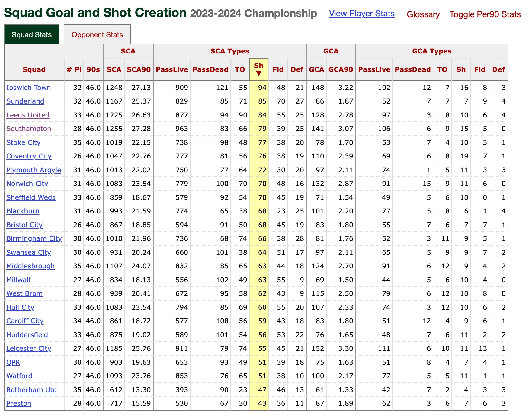532x419 pixels.
Task: Toggle Per90 Stats
Action: click(x=485, y=14)
